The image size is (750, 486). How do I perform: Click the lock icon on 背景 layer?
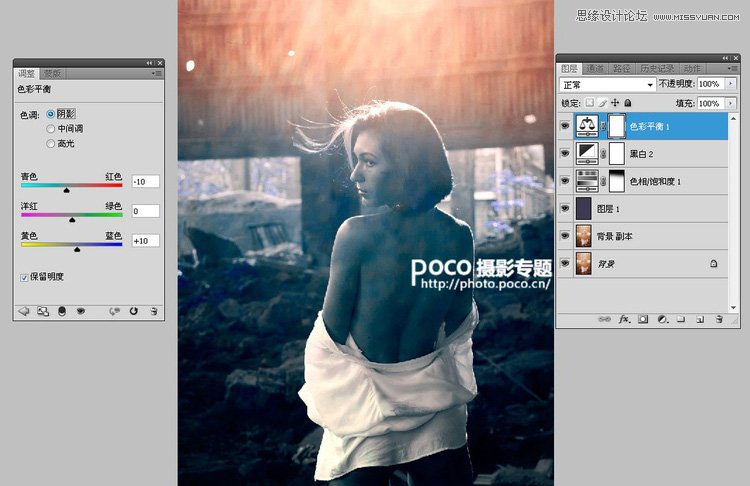pyautogui.click(x=713, y=264)
